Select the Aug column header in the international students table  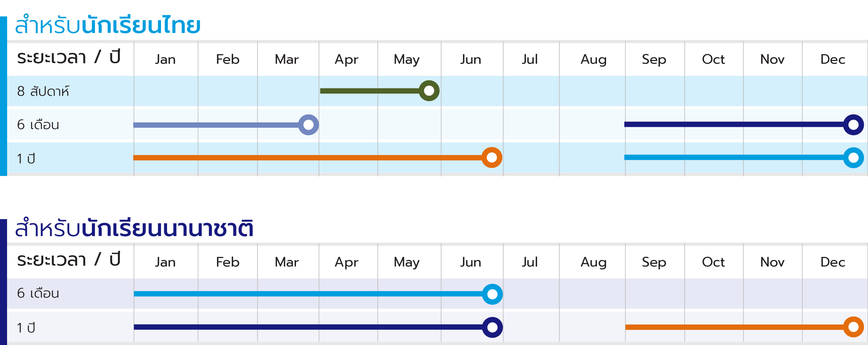point(594,262)
